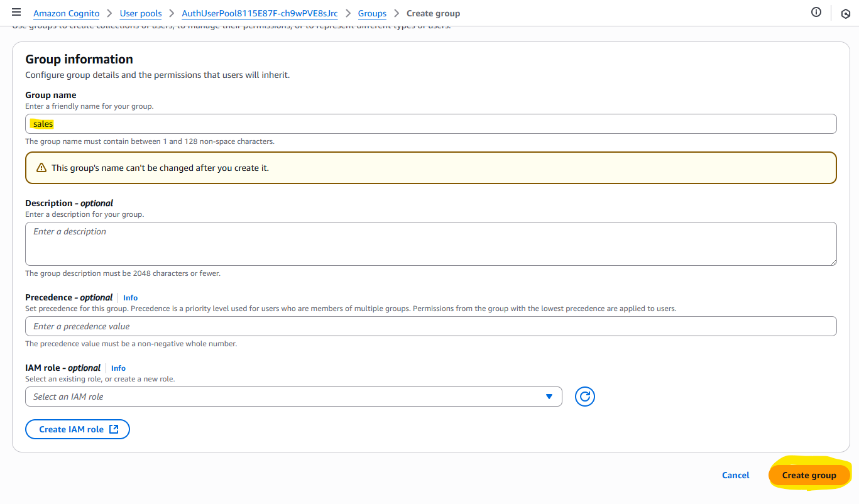Focus the Description text area
Viewport: 859px width, 504px height.
[x=431, y=244]
